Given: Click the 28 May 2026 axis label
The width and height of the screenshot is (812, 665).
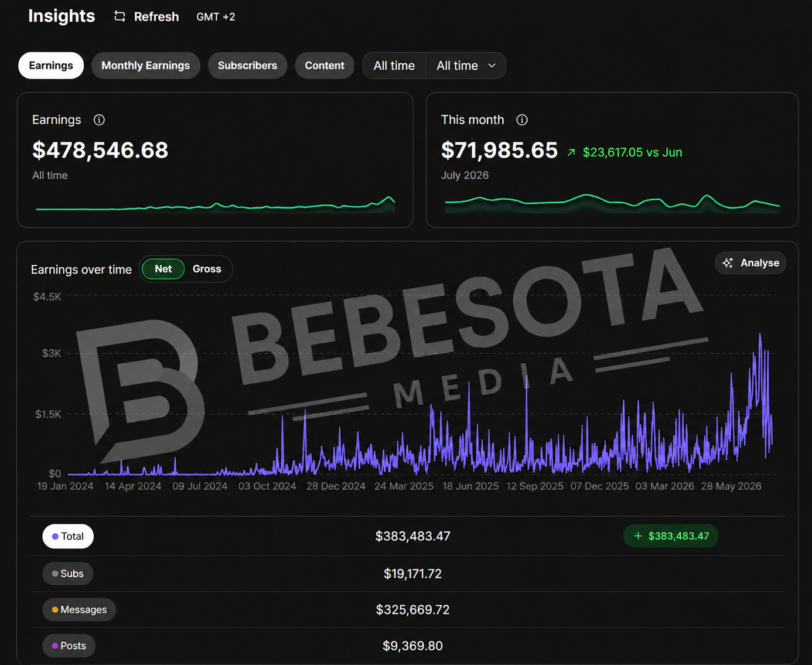Looking at the screenshot, I should tap(731, 486).
